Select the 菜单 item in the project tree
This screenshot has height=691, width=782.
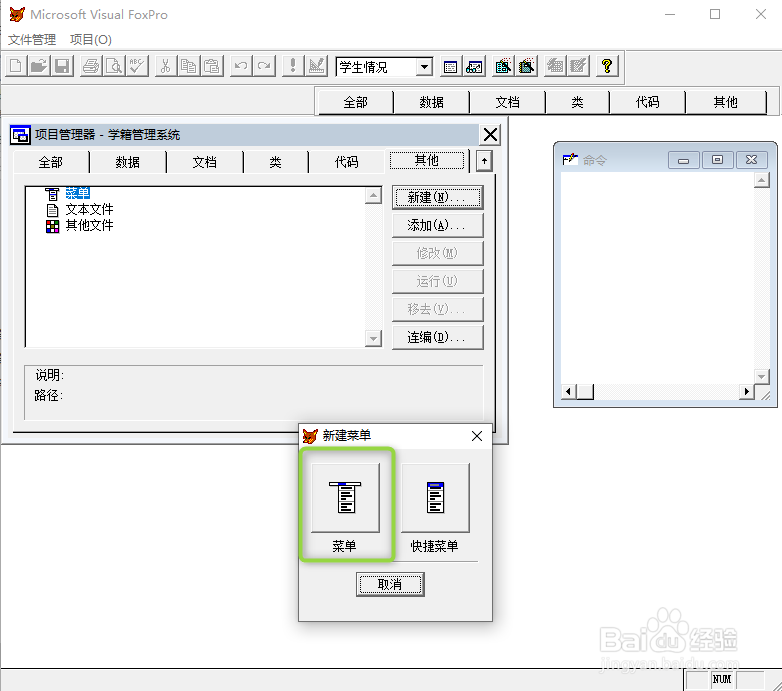click(77, 193)
